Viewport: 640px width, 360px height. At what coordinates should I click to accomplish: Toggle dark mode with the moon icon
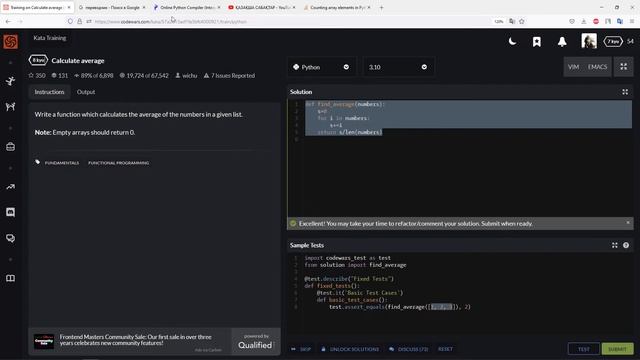click(512, 41)
